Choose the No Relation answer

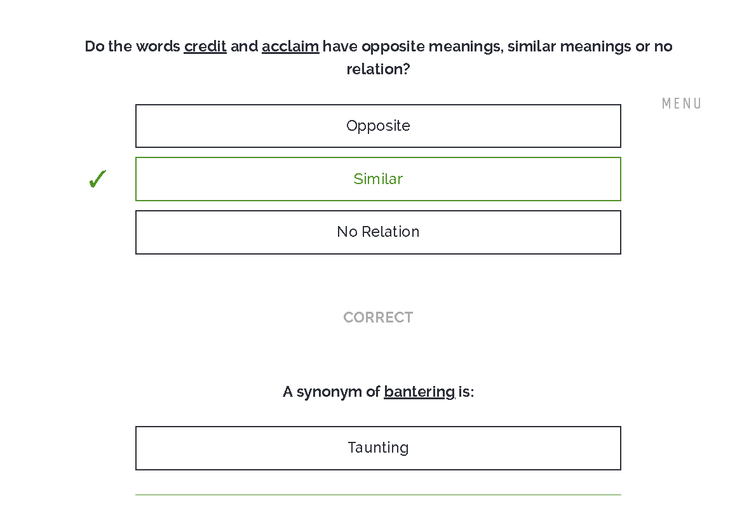point(378,232)
